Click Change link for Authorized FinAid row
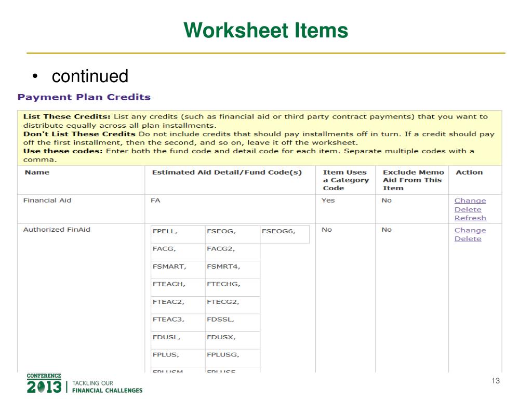This screenshot has height=399, width=532. click(470, 230)
